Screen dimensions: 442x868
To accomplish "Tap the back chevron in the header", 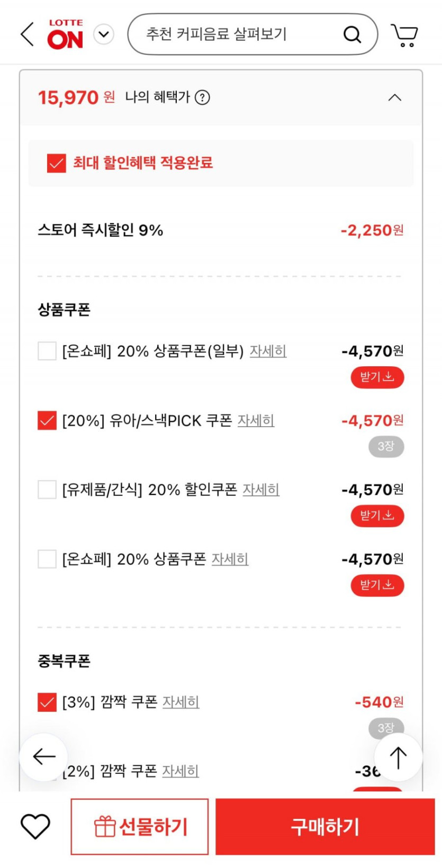I will click(x=27, y=34).
